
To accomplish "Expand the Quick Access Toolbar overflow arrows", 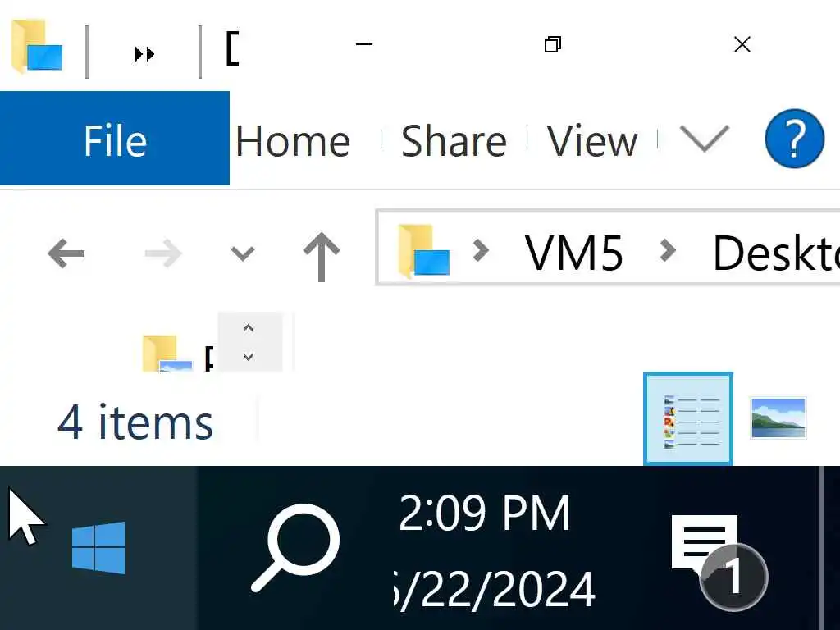I will [144, 53].
